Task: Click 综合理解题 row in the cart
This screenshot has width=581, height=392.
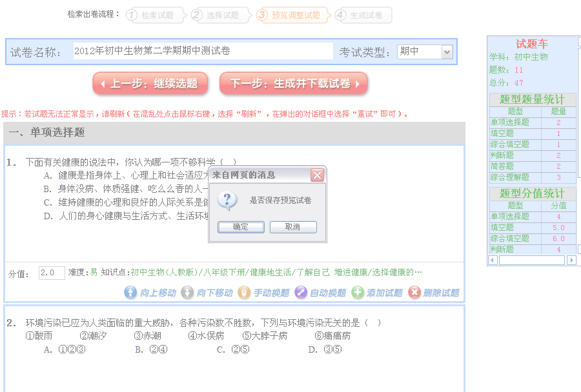Action: (x=533, y=177)
